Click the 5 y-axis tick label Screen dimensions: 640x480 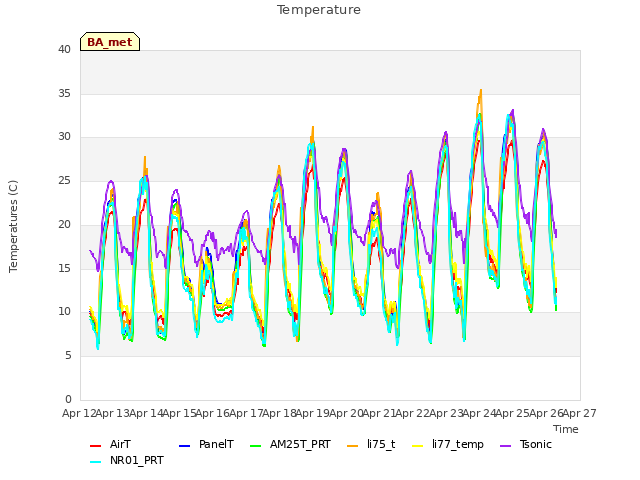[x=68, y=356]
